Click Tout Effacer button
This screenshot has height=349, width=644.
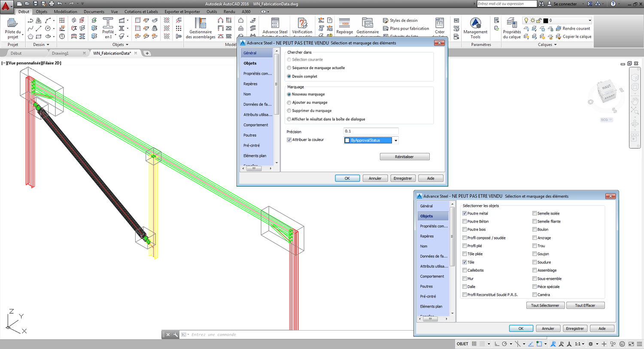[x=586, y=305]
